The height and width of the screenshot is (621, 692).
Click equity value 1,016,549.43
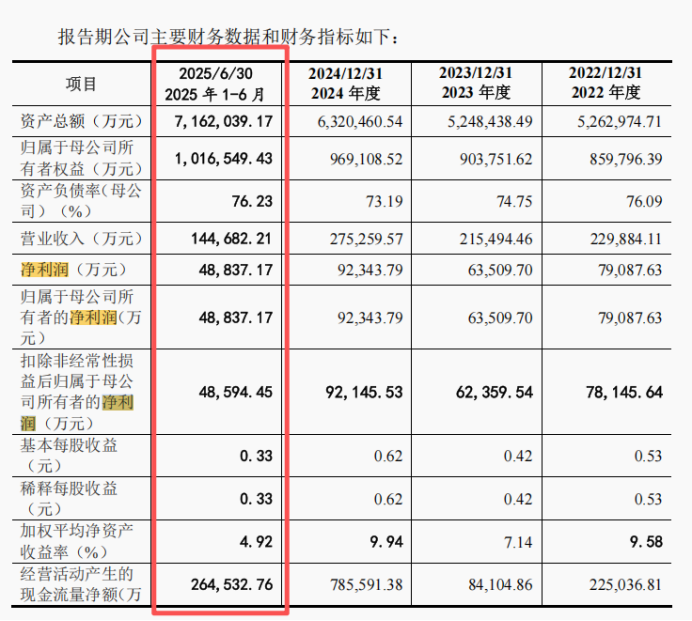click(221, 159)
